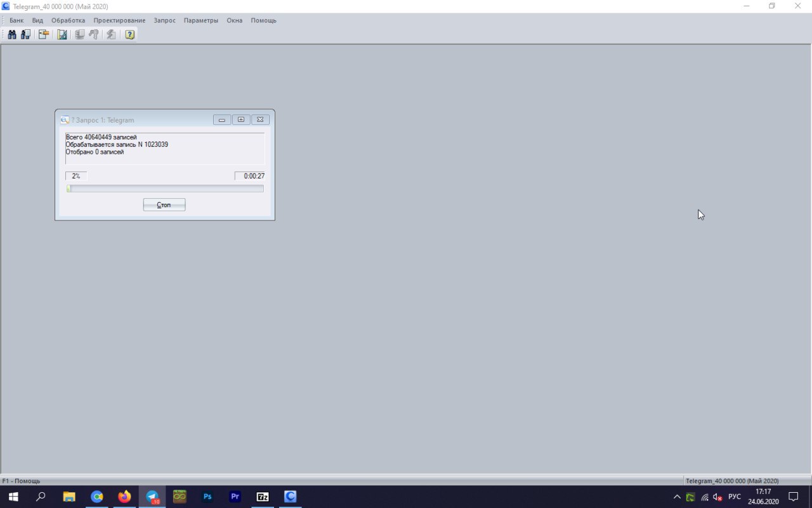Click the query window's magnifier title icon
The height and width of the screenshot is (508, 812).
pos(64,120)
